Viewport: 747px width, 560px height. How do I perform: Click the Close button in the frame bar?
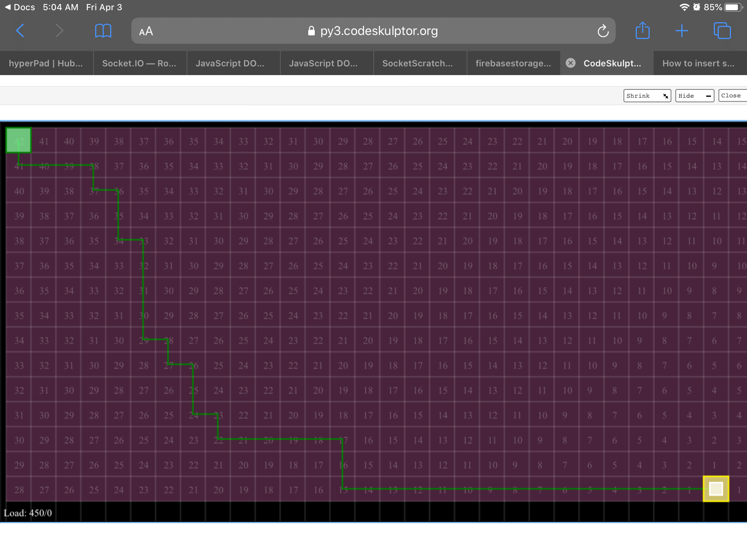(731, 96)
